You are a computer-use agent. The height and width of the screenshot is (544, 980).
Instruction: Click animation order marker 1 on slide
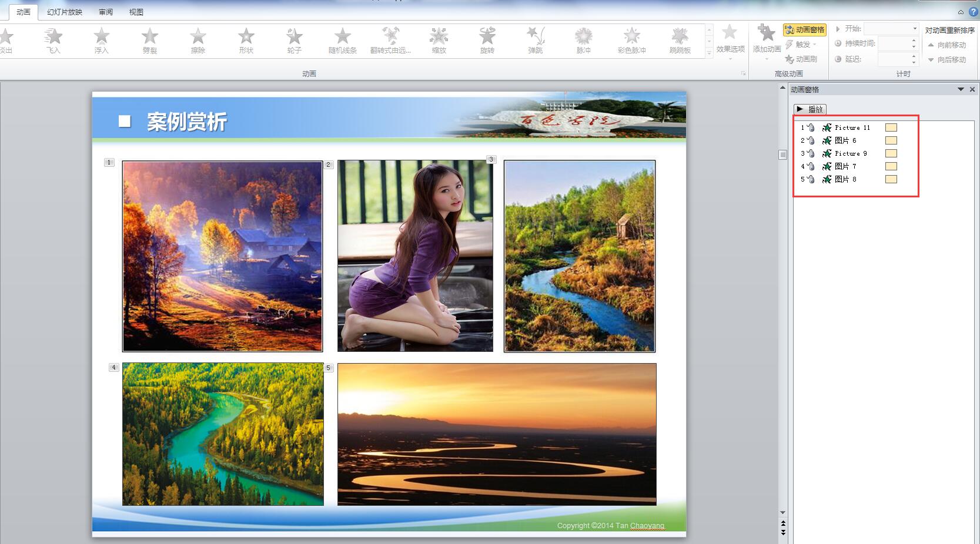click(x=109, y=162)
